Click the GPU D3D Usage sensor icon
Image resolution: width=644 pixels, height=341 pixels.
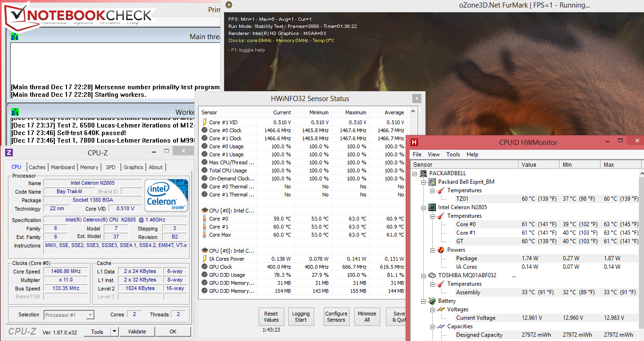point(204,275)
